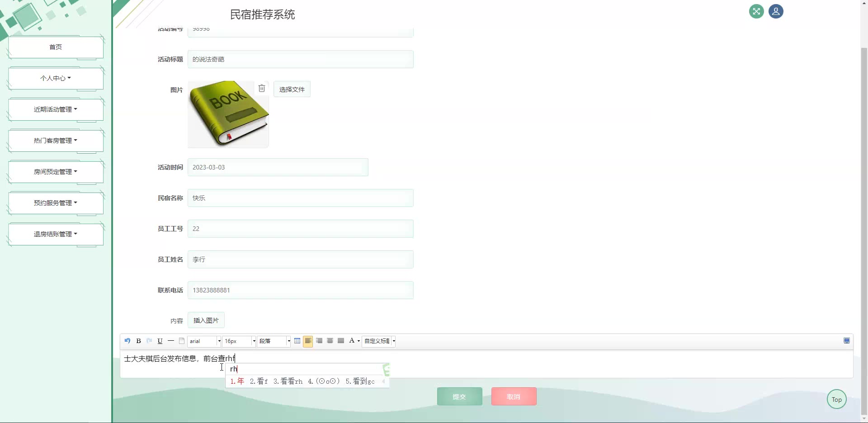Viewport: 868px width, 423px height.
Task: Select IME candidate 2 看f
Action: click(x=259, y=381)
